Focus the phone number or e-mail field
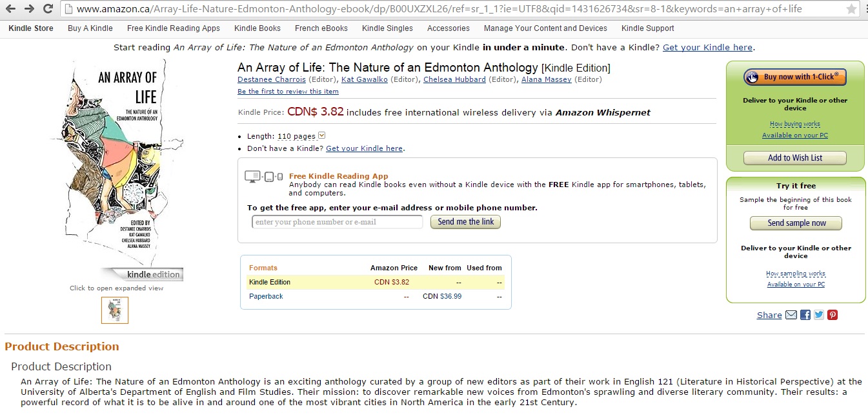 click(337, 222)
